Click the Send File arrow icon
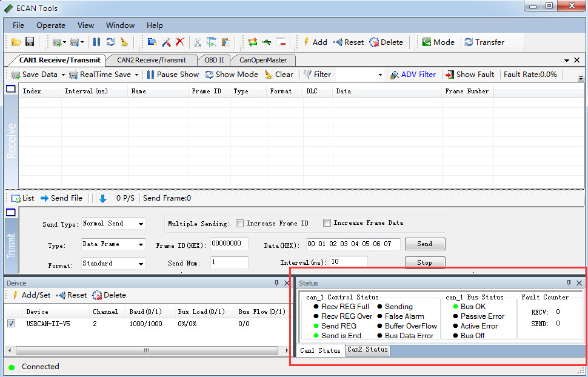Screen dimensions: 588x377 point(45,198)
